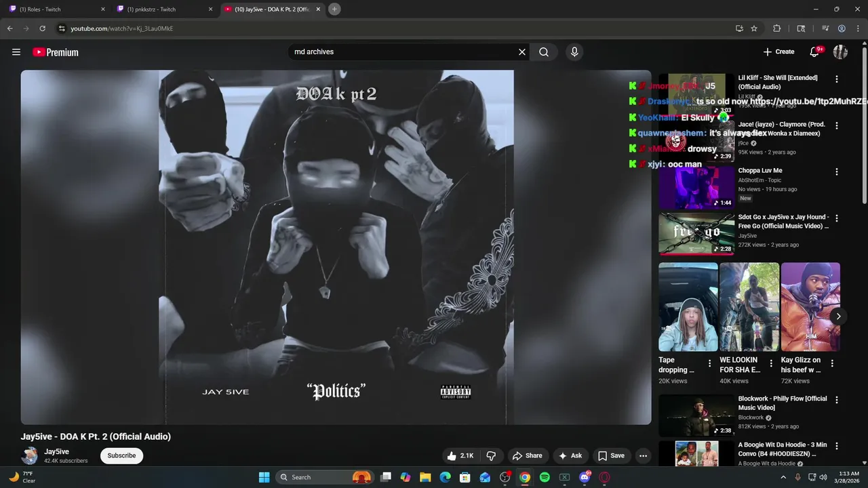Open the Jay5ive channel name link
This screenshot has height=488, width=868.
pyautogui.click(x=57, y=451)
